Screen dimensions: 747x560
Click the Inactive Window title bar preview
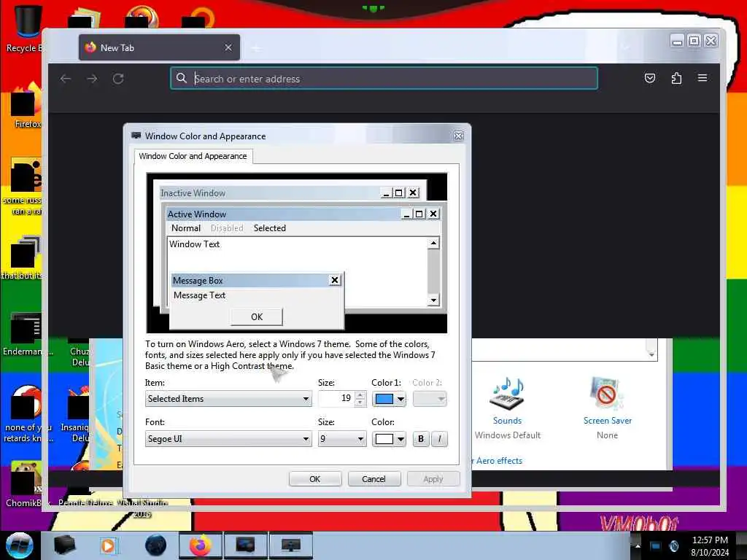pos(290,192)
